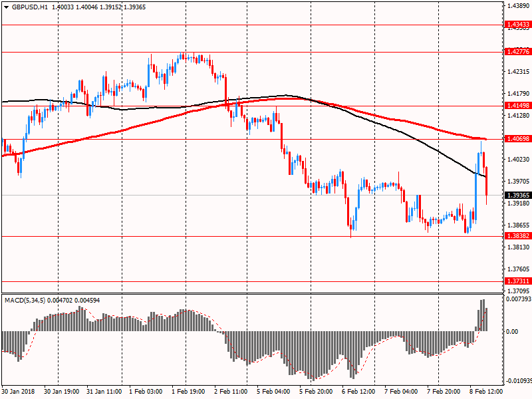Screen dimensions: 532x399
Task: Click the 1.39705 price scale value
Action: [x=519, y=181]
